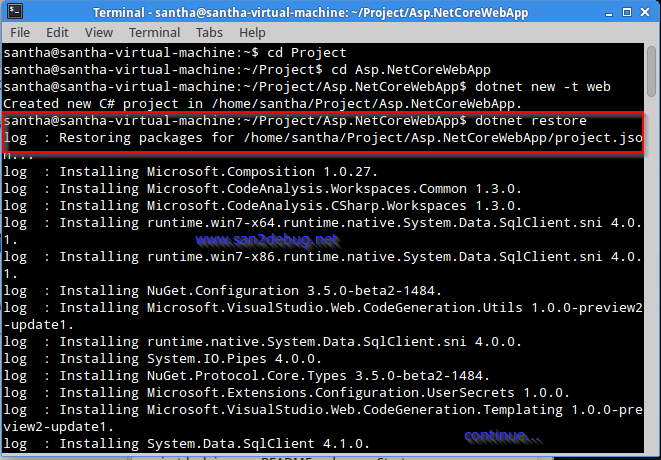Click the www.san2debug.net watermark link

[266, 240]
